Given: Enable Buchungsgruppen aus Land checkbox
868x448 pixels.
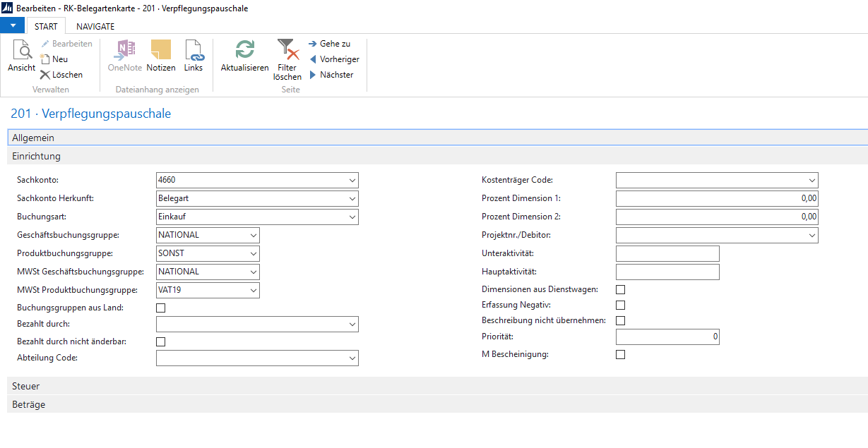Looking at the screenshot, I should tap(160, 308).
